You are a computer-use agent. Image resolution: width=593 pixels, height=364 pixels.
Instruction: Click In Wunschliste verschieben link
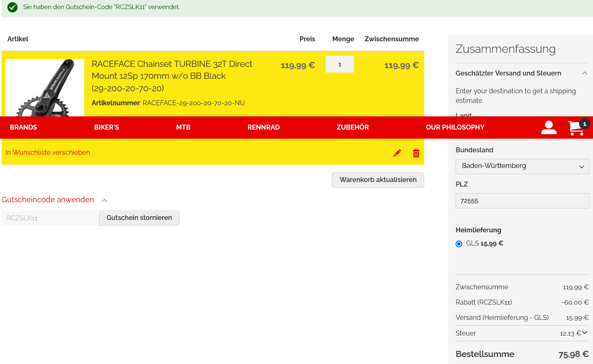(47, 153)
